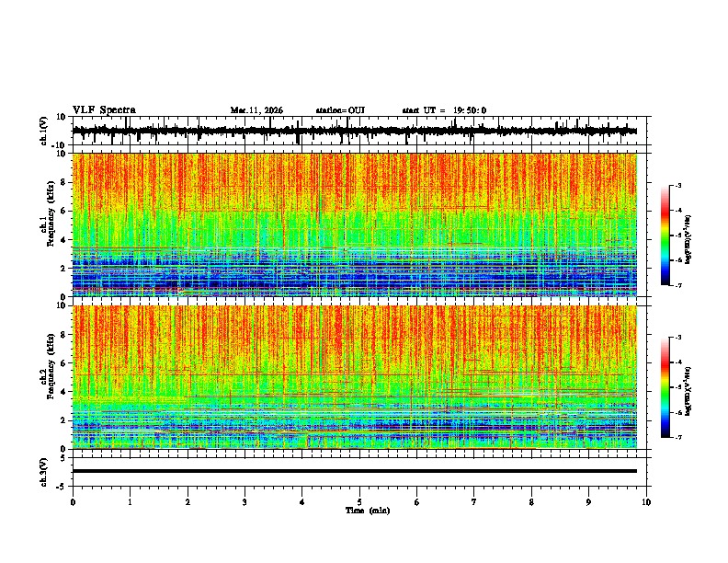728x563 pixels.
Task: Click the "7" tick on the time axis
Action: pyautogui.click(x=474, y=502)
